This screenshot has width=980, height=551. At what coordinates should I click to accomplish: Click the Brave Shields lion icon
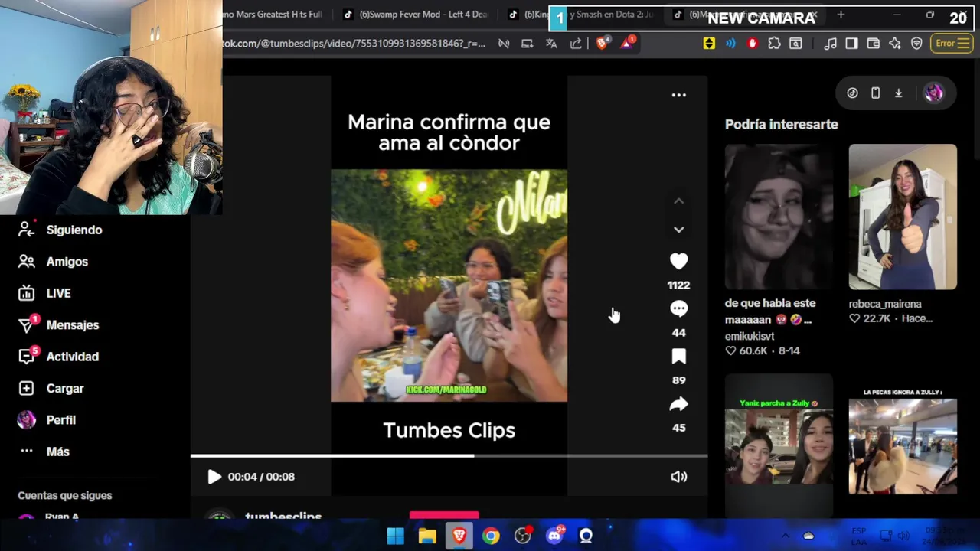[x=602, y=44]
